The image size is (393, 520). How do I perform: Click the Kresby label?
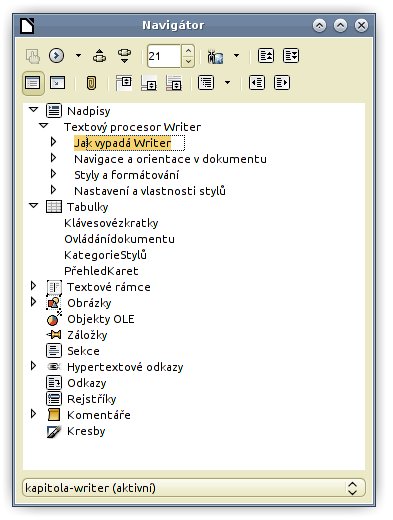[86, 431]
